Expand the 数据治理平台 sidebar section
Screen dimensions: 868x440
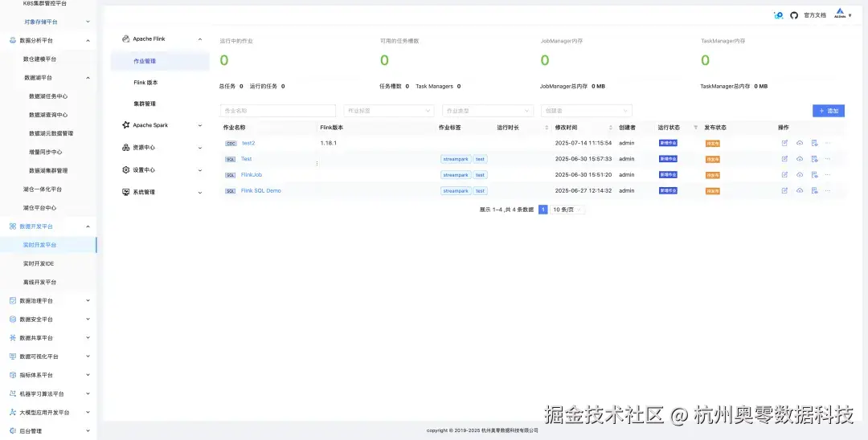(x=88, y=301)
